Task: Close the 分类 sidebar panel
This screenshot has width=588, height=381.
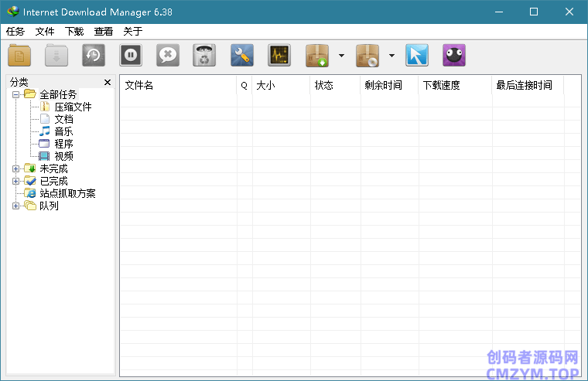Action: tap(108, 82)
